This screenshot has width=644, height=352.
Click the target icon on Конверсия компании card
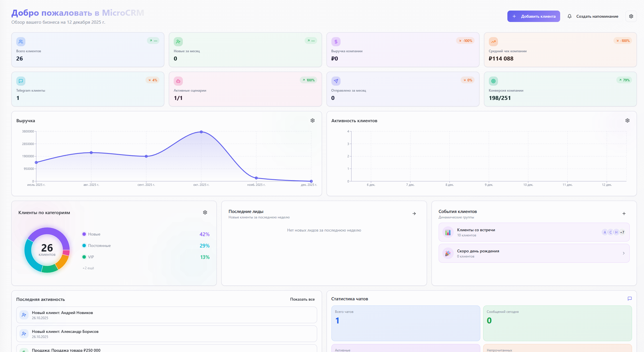[493, 81]
